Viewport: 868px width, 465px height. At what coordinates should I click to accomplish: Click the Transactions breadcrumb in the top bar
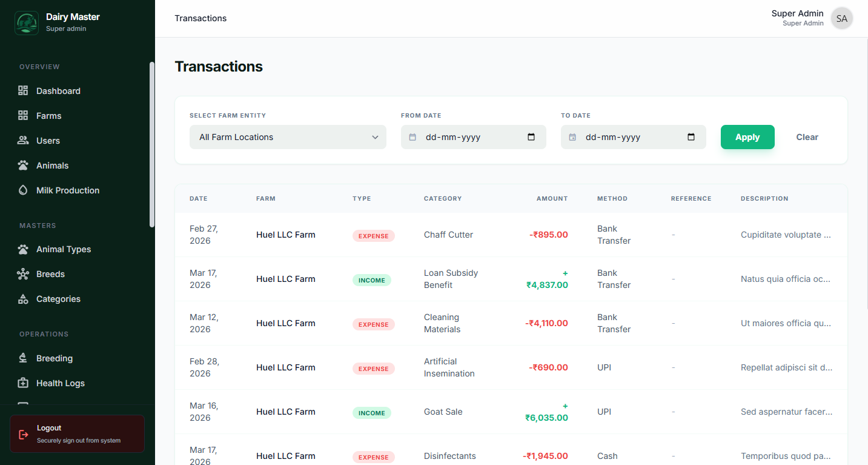click(200, 18)
